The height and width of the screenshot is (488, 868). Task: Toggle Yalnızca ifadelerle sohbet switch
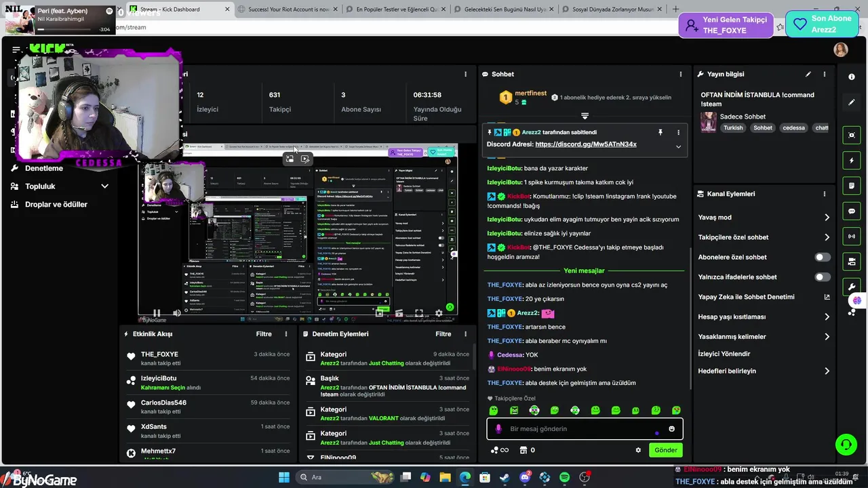[x=823, y=277]
